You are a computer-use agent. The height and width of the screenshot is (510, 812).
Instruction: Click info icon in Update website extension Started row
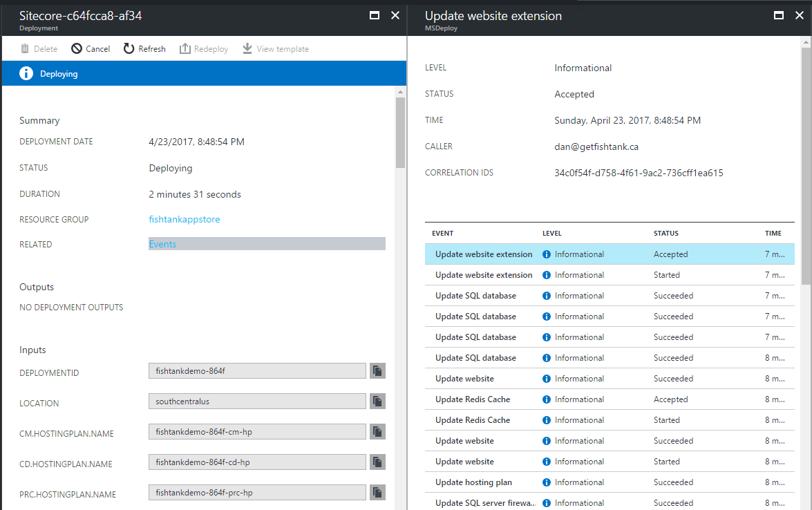pyautogui.click(x=547, y=275)
